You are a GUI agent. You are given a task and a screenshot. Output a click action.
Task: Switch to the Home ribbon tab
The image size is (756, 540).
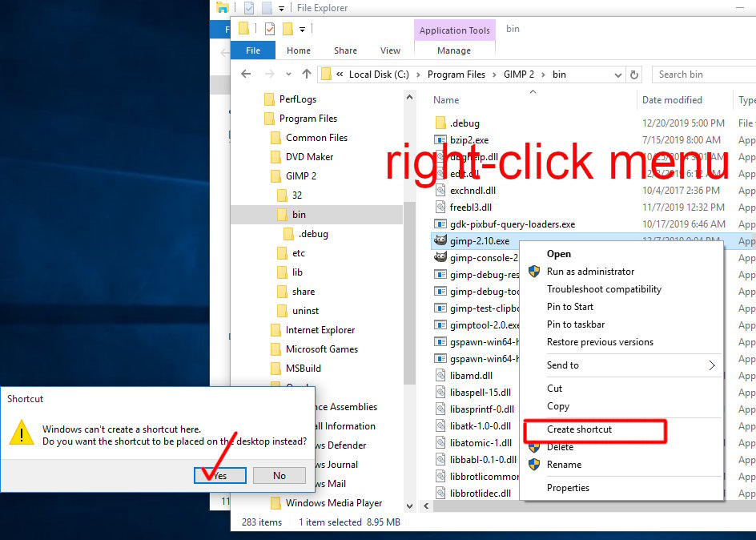click(299, 50)
